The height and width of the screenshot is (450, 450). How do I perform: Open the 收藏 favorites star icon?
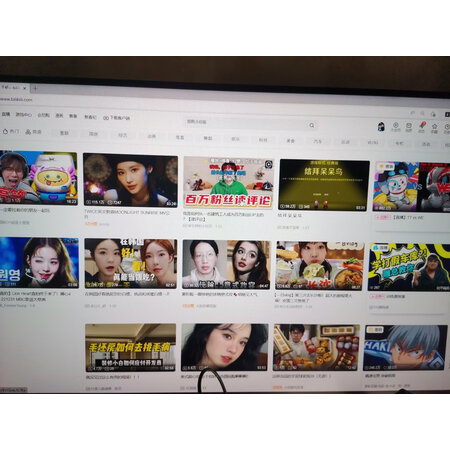(x=434, y=128)
